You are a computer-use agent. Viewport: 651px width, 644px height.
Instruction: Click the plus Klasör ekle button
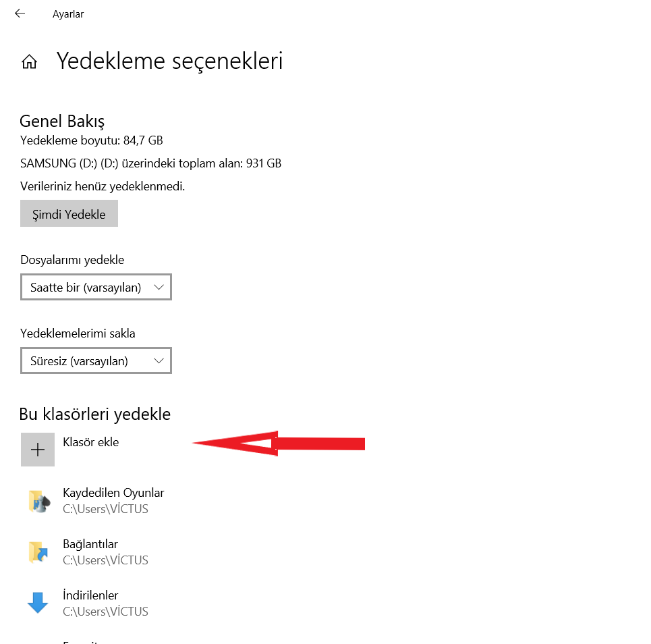38,450
